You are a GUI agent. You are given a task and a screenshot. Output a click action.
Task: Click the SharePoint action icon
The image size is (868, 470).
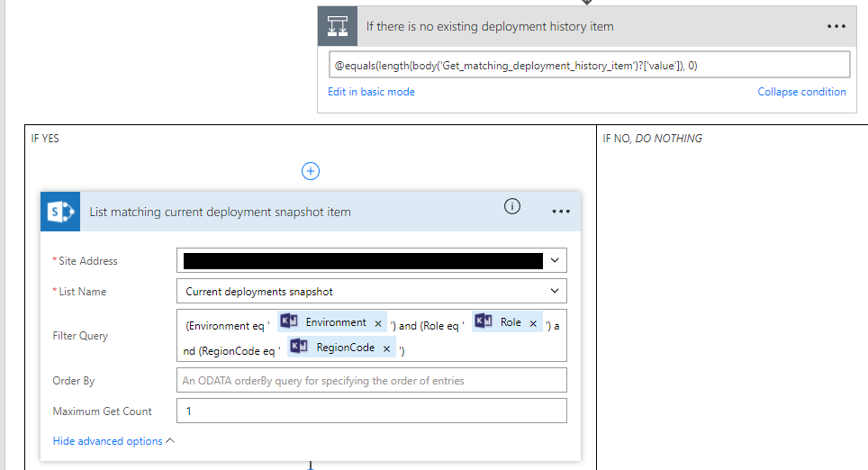point(60,212)
